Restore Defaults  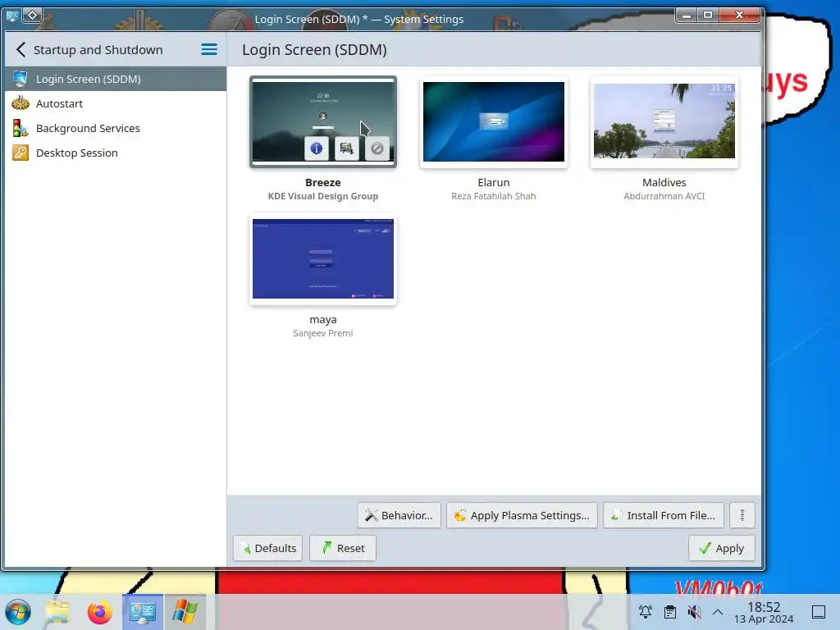[268, 548]
